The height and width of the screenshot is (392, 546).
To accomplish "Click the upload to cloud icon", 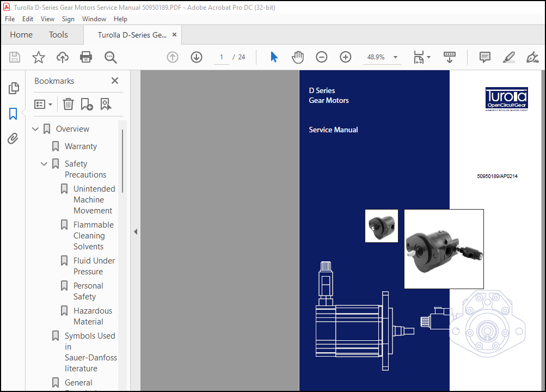I will click(x=63, y=57).
